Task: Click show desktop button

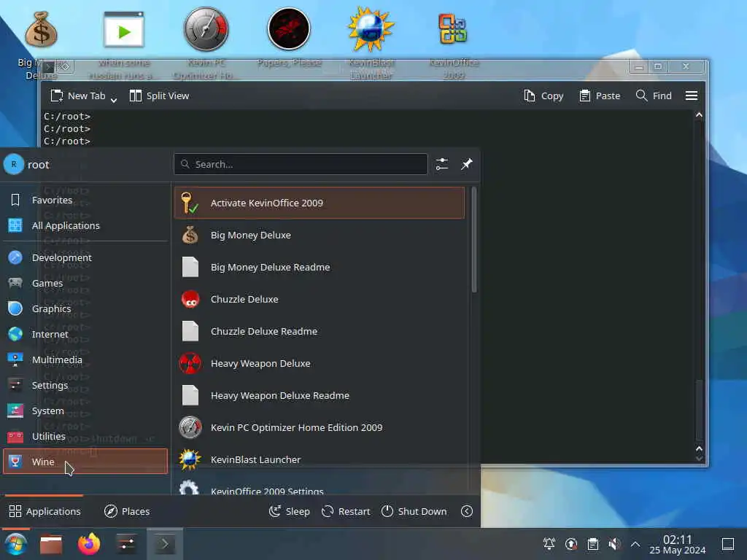Action: 727,544
